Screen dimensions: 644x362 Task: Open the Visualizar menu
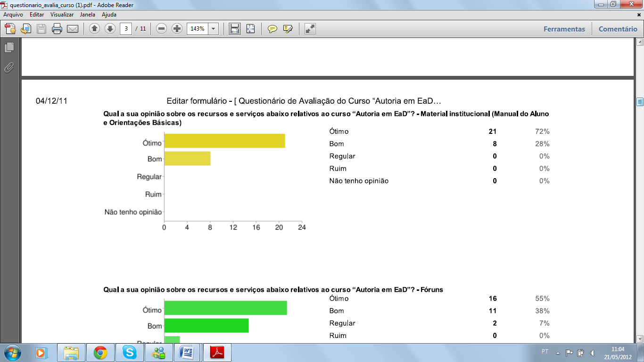[x=62, y=15]
